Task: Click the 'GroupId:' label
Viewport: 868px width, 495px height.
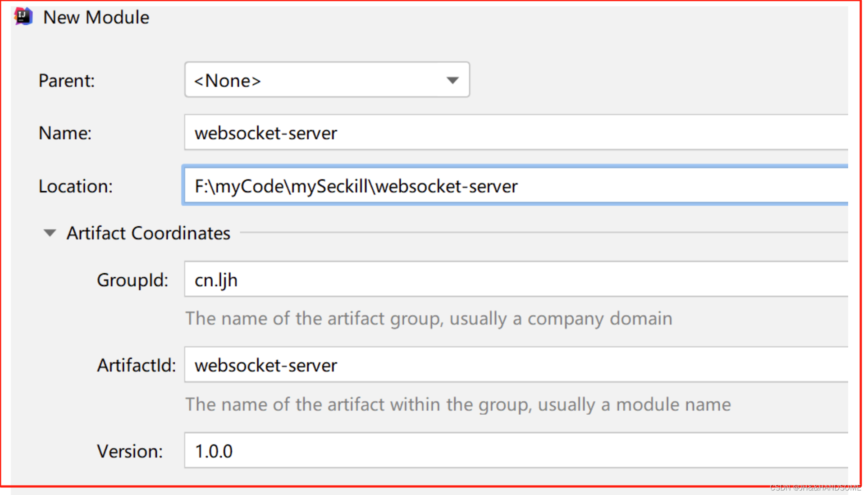Action: click(x=132, y=280)
